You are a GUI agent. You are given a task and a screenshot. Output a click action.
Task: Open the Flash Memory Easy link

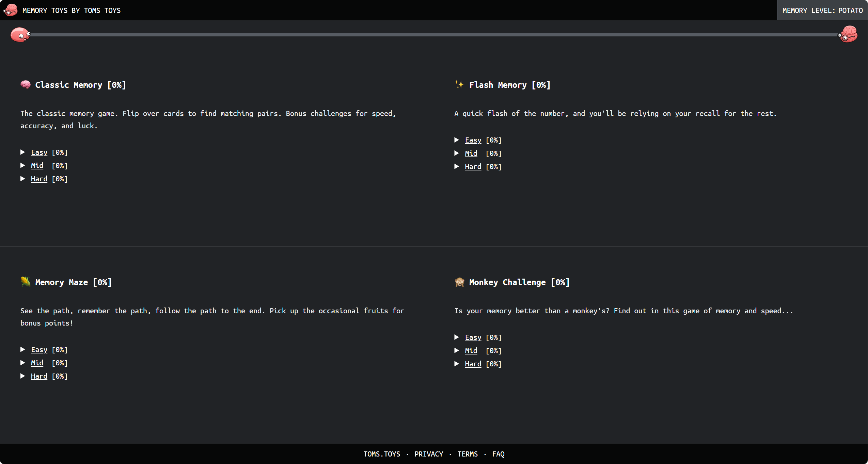coord(473,140)
